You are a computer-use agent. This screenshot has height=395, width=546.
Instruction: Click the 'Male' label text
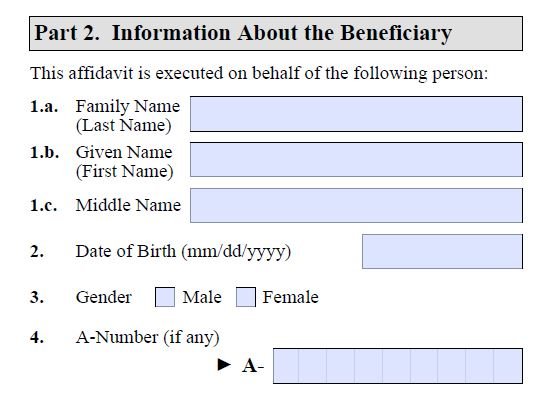pos(202,297)
